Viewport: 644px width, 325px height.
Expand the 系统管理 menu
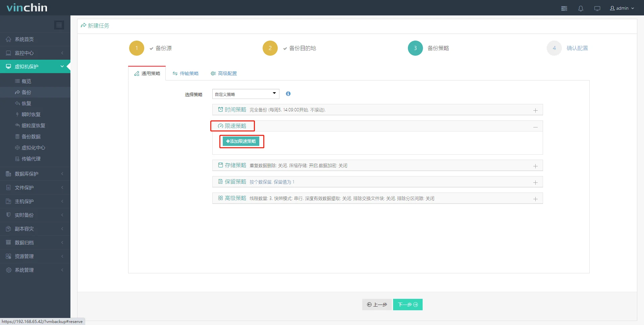point(35,270)
